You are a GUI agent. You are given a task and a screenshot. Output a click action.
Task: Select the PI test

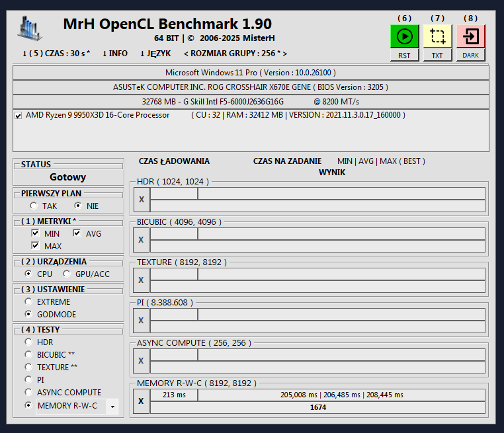(x=28, y=379)
